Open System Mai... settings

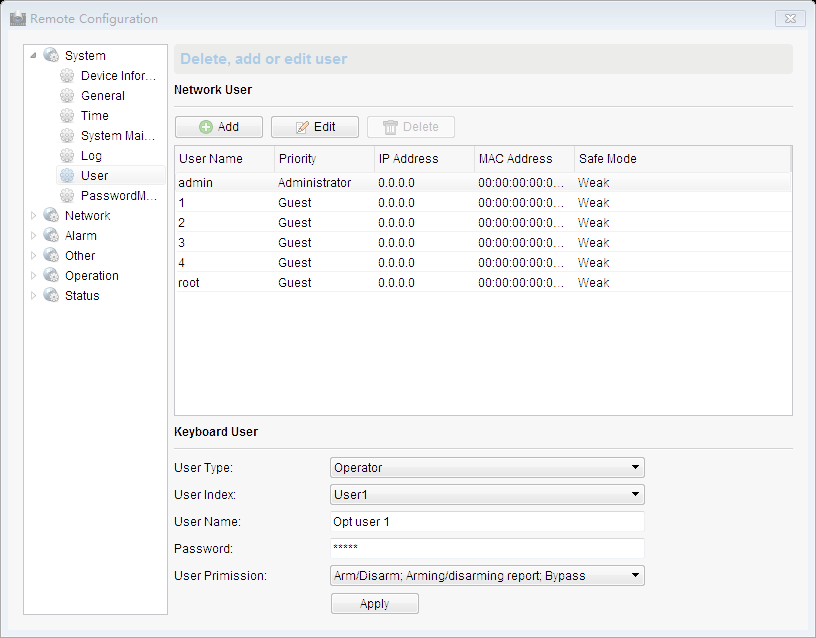click(x=118, y=136)
